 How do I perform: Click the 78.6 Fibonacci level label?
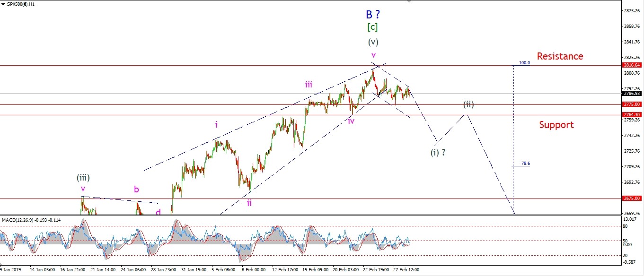[525, 164]
